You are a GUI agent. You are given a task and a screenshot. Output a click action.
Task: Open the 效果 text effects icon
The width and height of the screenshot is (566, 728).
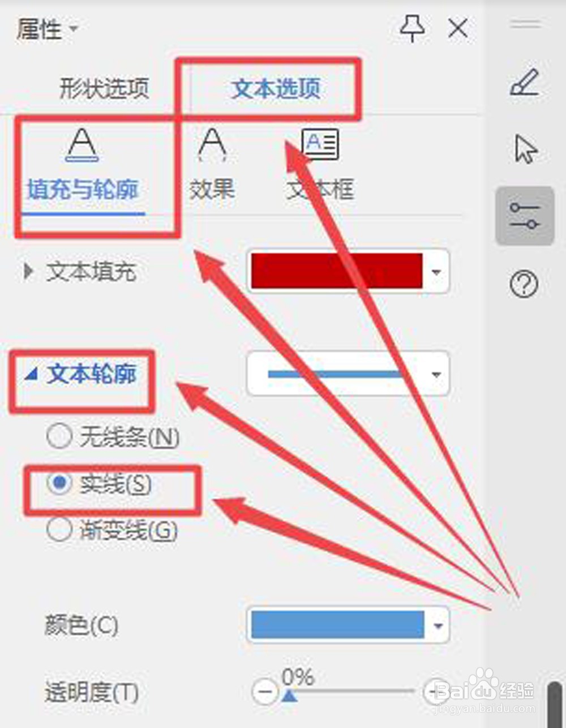point(212,165)
